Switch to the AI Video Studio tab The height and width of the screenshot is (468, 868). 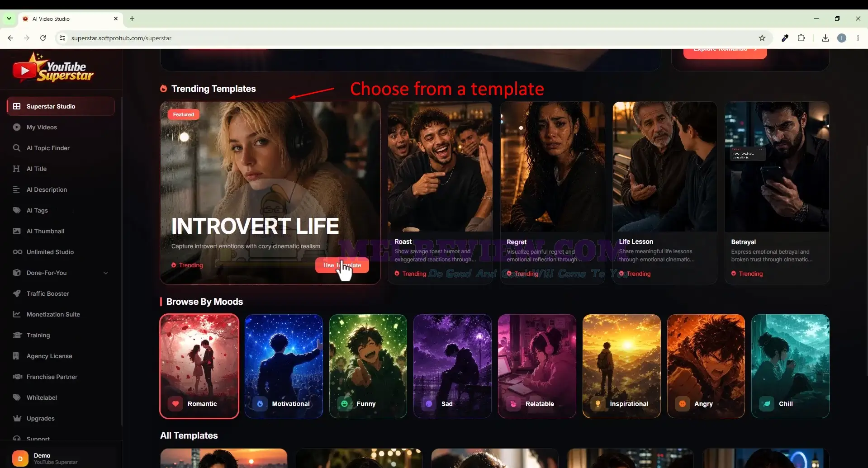pos(70,19)
